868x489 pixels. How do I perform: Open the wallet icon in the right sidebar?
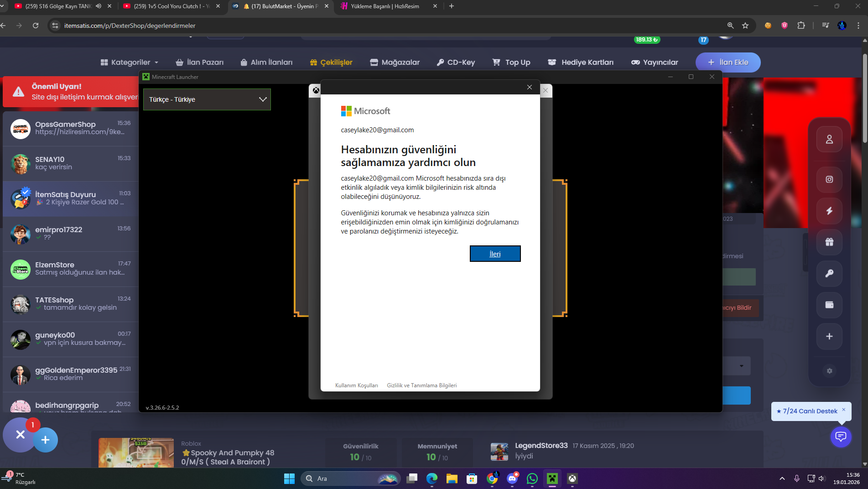click(829, 305)
